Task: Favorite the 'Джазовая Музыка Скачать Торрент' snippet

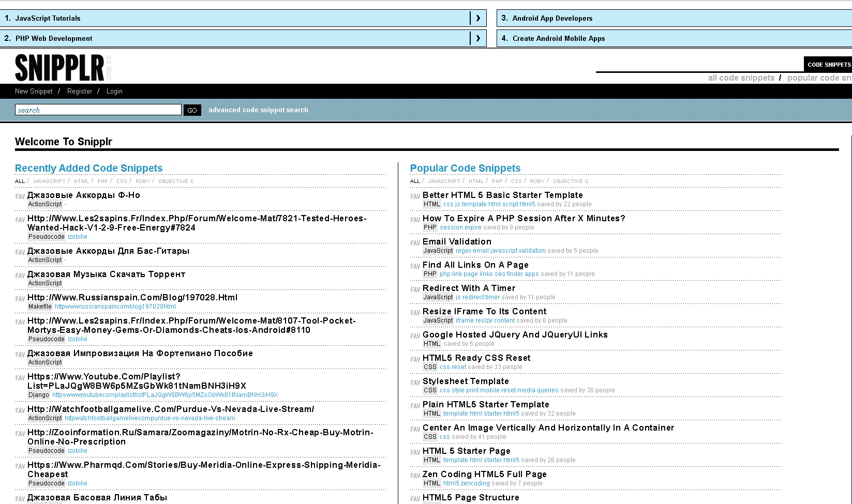Action: pyautogui.click(x=20, y=276)
